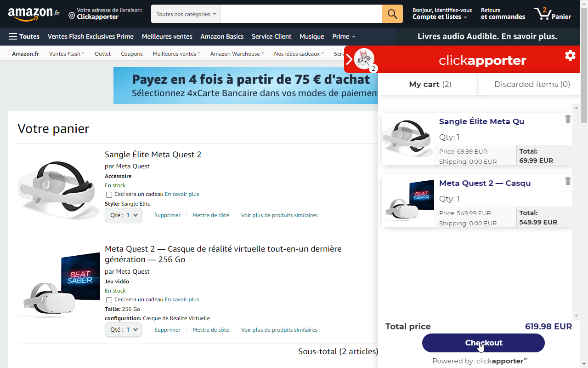Open 'Toutes nos catégories' search dropdown
Image resolution: width=588 pixels, height=368 pixels.
[x=186, y=14]
